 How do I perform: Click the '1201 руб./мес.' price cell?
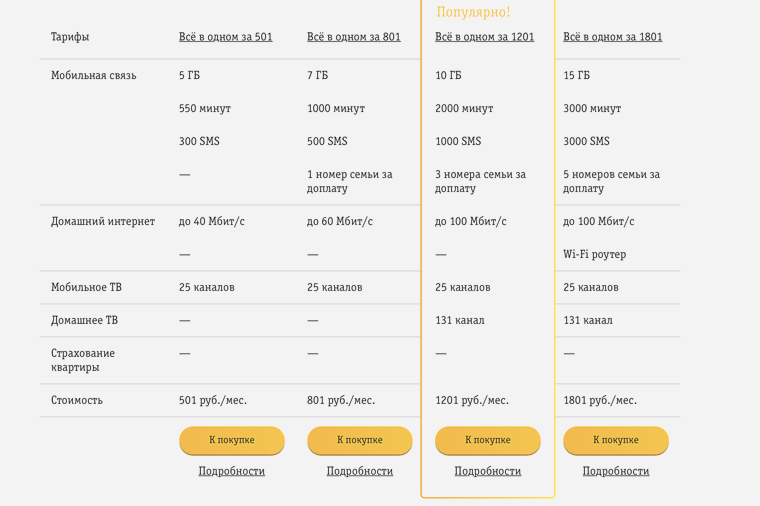[471, 400]
